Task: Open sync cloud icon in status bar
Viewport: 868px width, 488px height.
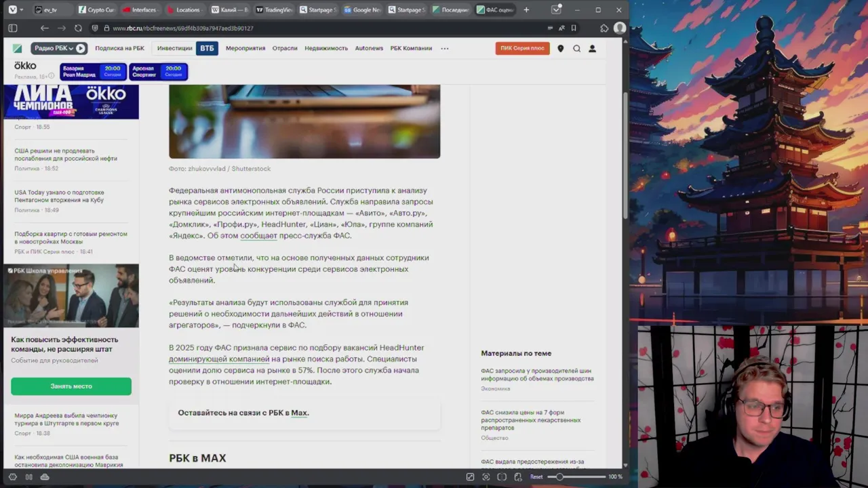Action: 45,477
